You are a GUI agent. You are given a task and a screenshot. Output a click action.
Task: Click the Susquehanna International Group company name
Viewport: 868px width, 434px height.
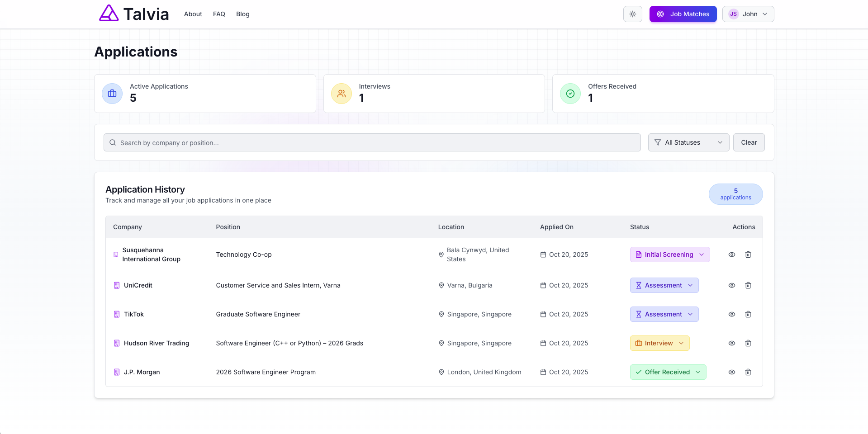152,255
